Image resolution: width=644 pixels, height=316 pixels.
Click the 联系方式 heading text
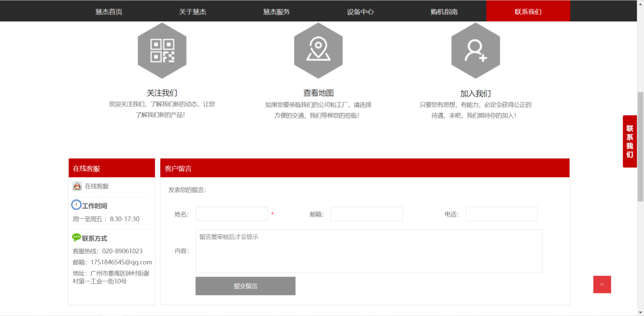click(94, 238)
